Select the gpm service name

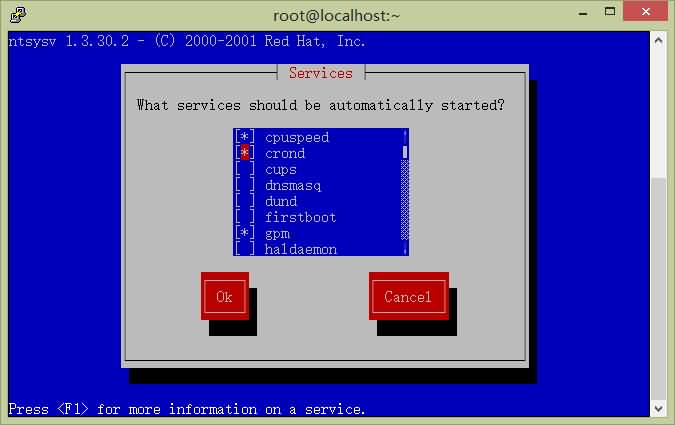click(x=277, y=234)
